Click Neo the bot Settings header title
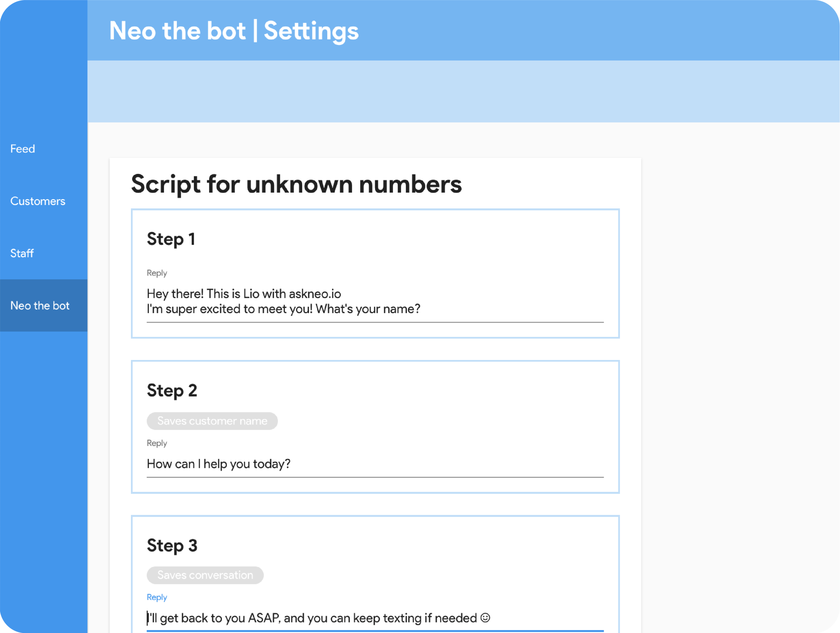 click(234, 31)
